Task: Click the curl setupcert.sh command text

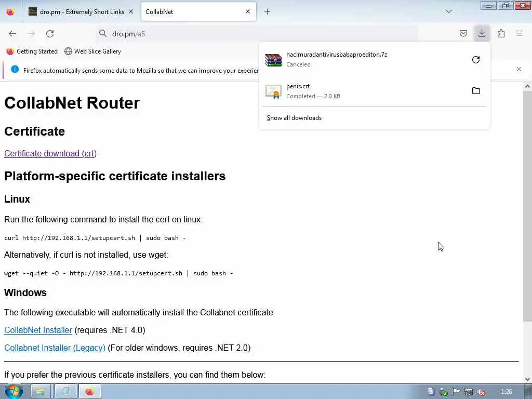Action: click(95, 238)
